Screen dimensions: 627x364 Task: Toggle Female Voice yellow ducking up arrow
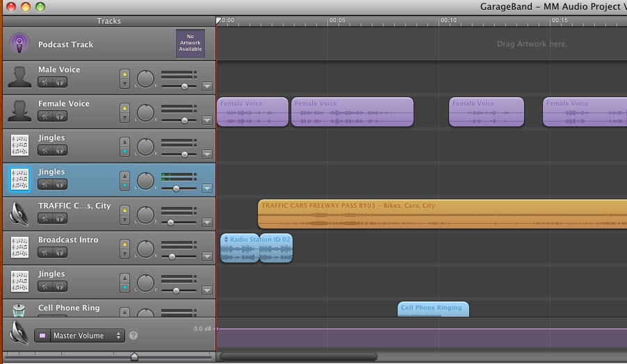point(124,108)
